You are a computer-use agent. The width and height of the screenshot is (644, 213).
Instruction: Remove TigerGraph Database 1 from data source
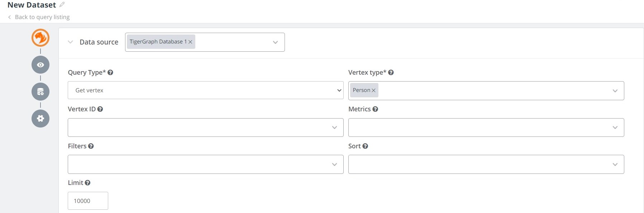(190, 42)
